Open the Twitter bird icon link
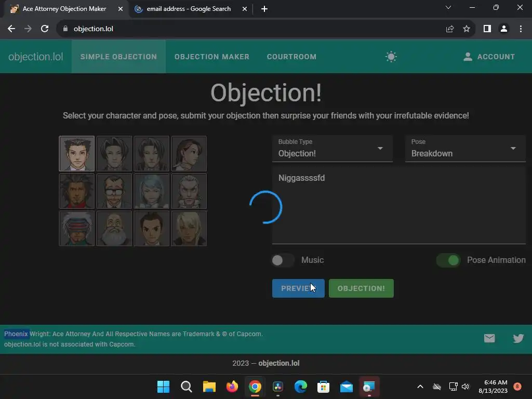Image resolution: width=532 pixels, height=399 pixels. 518,338
